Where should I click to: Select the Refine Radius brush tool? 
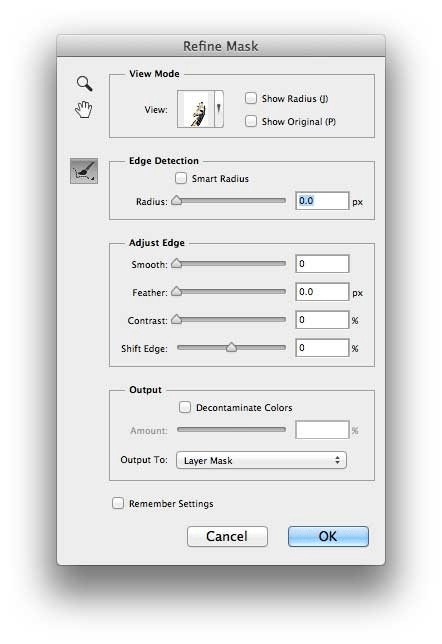(x=84, y=170)
